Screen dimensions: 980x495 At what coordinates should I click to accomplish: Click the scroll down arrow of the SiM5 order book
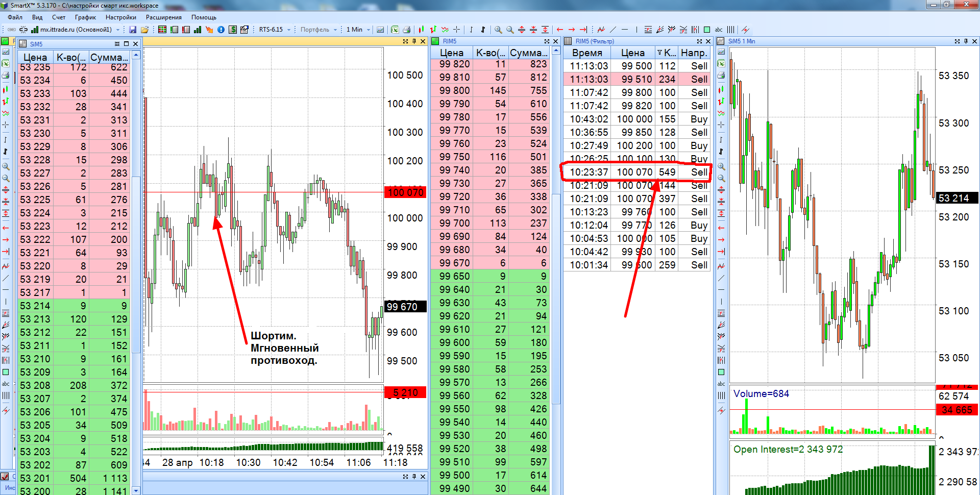(x=136, y=490)
